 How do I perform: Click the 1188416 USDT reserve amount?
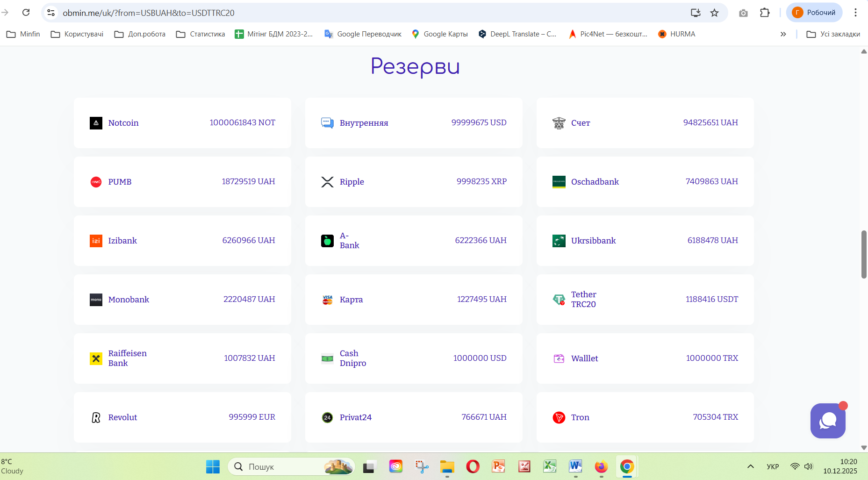712,299
